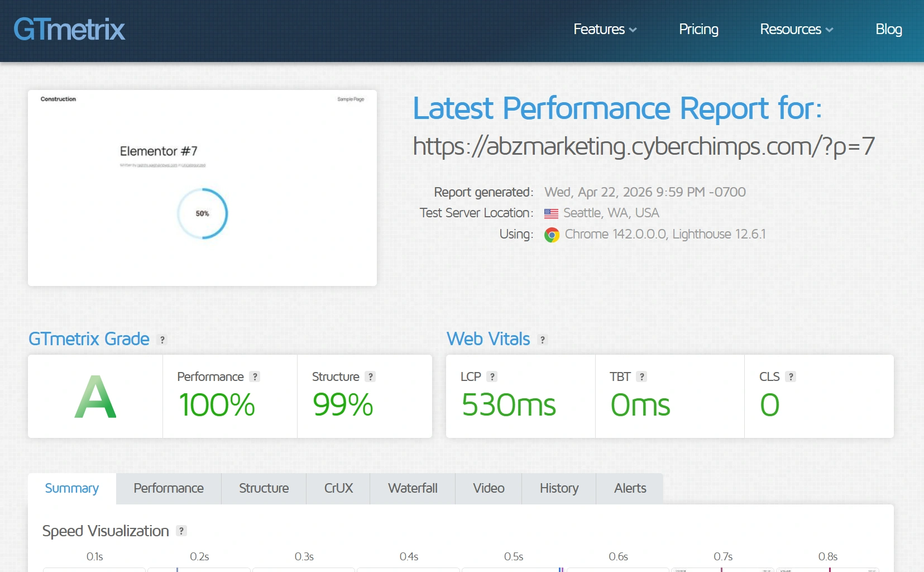Image resolution: width=924 pixels, height=572 pixels.
Task: Open the Features dropdown menu
Action: (605, 29)
